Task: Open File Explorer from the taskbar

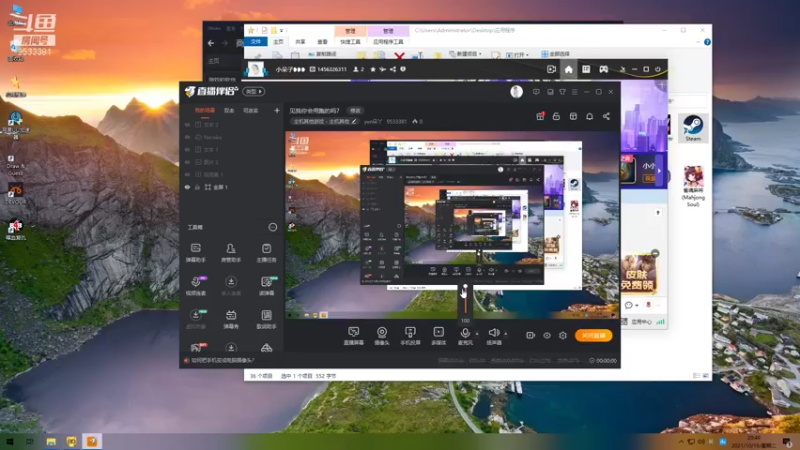Action: [x=51, y=441]
